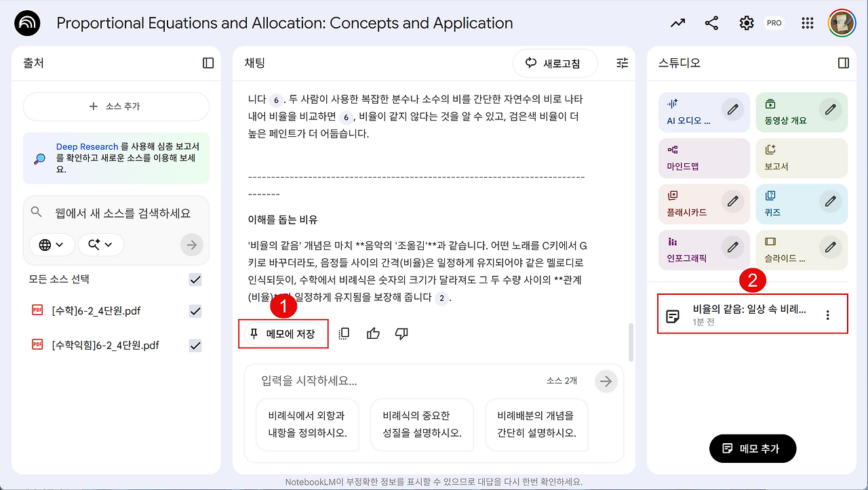Edit the 슬라이드 card with pencil

[830, 247]
